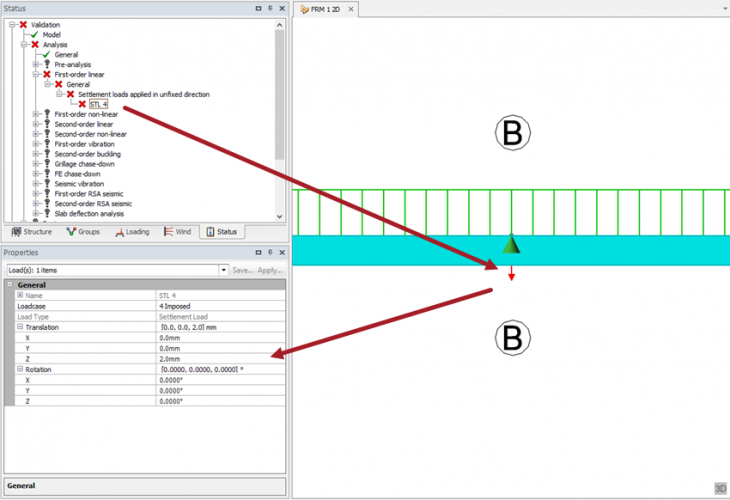Close the Status panel
Screen dimensions: 730x500
[282, 8]
